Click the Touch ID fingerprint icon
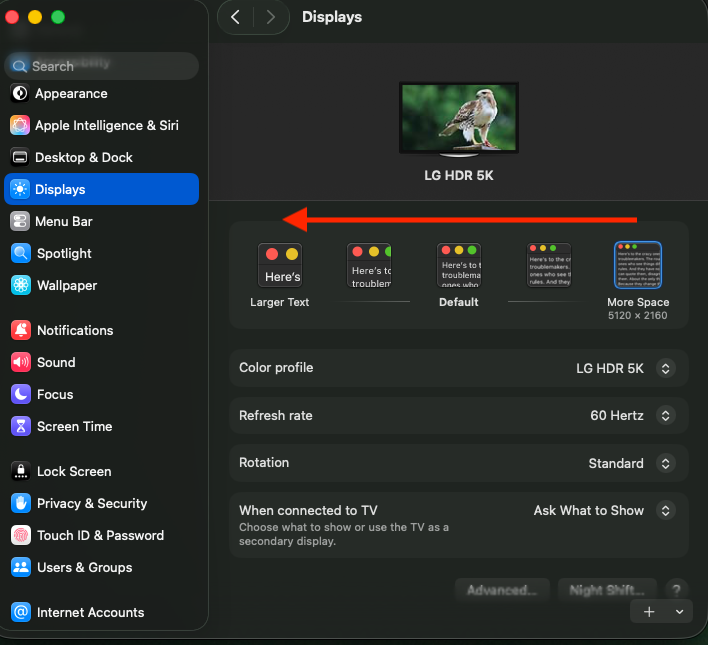Viewport: 708px width, 645px height. pyautogui.click(x=21, y=536)
